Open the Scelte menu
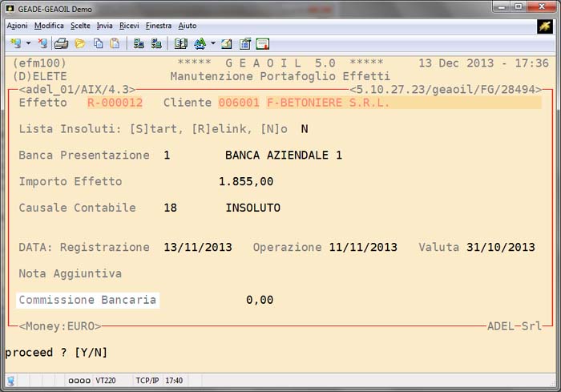The height and width of the screenshot is (392, 561). pos(80,26)
